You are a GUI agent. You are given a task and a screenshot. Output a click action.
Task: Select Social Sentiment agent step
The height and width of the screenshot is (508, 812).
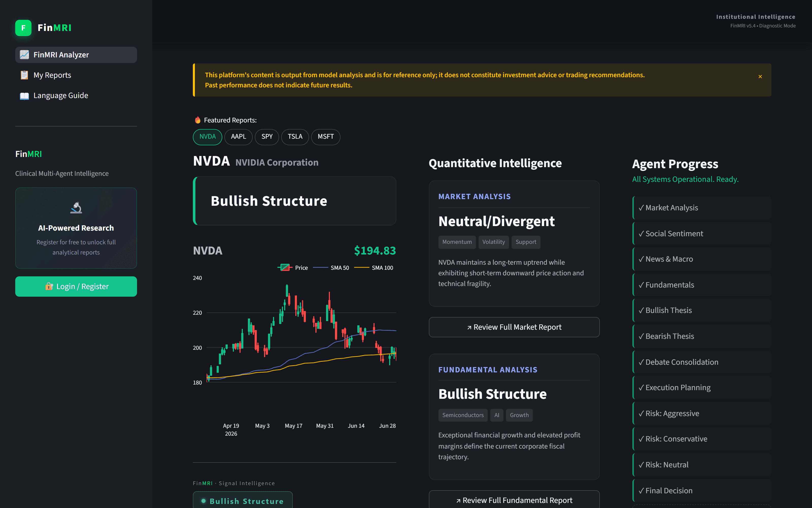[702, 233]
